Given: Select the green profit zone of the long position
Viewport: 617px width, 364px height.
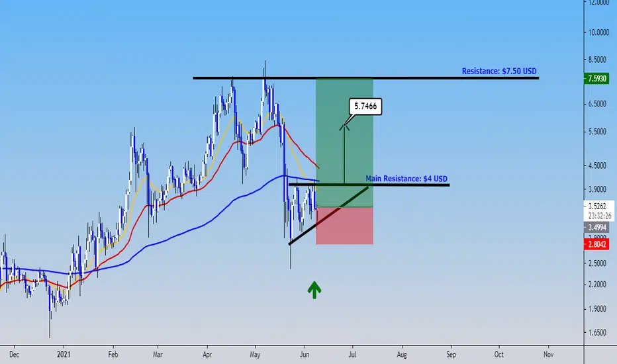Looking at the screenshot, I should [x=344, y=142].
